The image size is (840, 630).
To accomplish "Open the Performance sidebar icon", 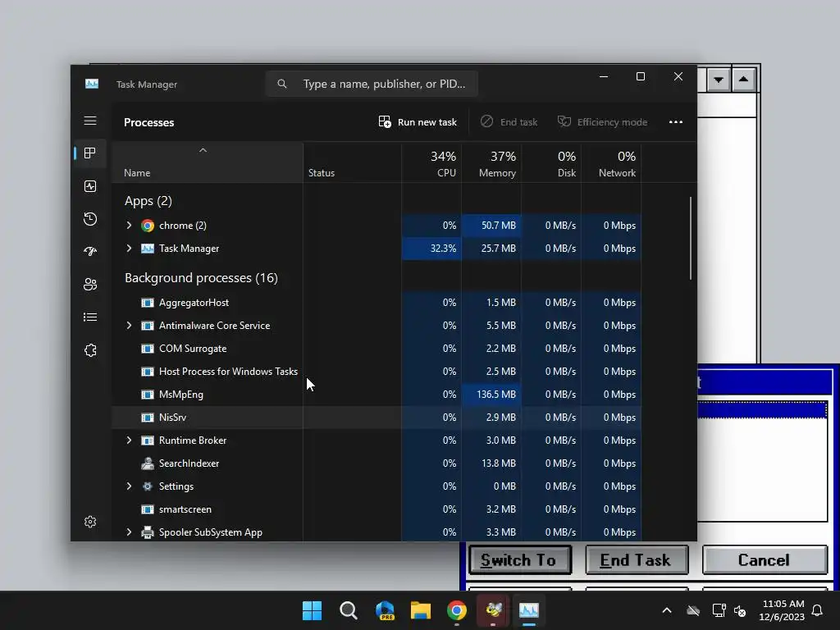I will tap(90, 186).
